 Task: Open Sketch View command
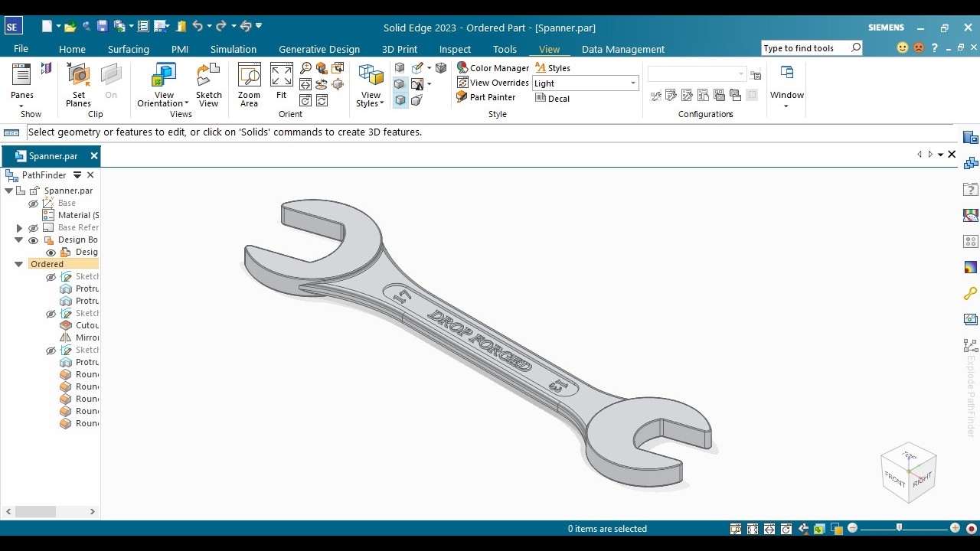coord(208,85)
